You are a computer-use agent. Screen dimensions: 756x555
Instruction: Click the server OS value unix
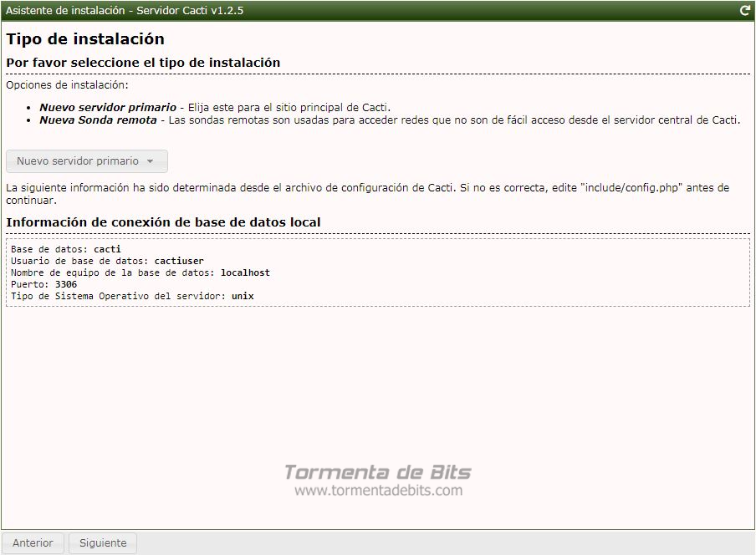click(243, 296)
